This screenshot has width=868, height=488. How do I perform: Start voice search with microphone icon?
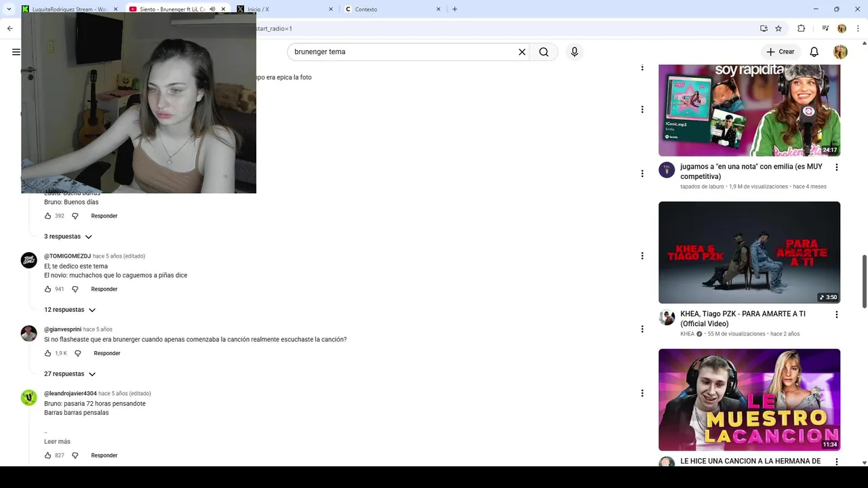pyautogui.click(x=574, y=52)
